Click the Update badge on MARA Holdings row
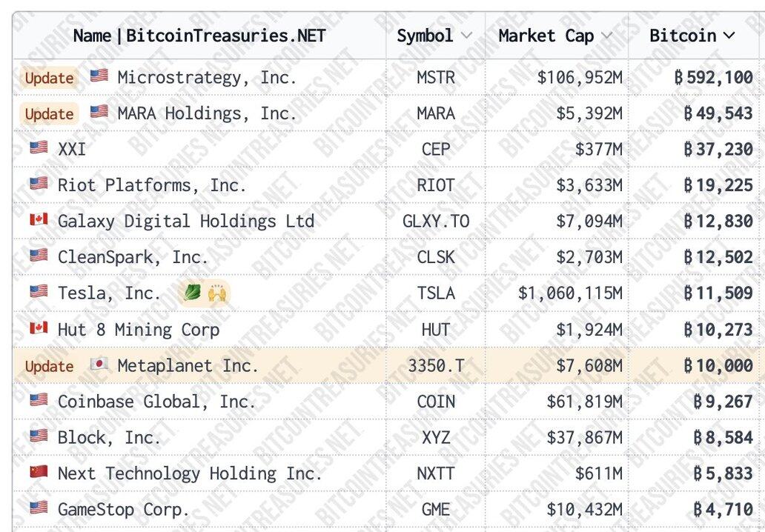Viewport: 765px width, 532px height. click(49, 113)
